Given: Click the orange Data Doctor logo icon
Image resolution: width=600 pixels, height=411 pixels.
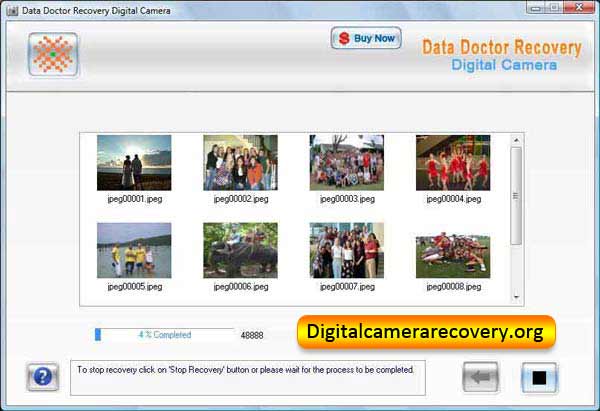Looking at the screenshot, I should (53, 54).
